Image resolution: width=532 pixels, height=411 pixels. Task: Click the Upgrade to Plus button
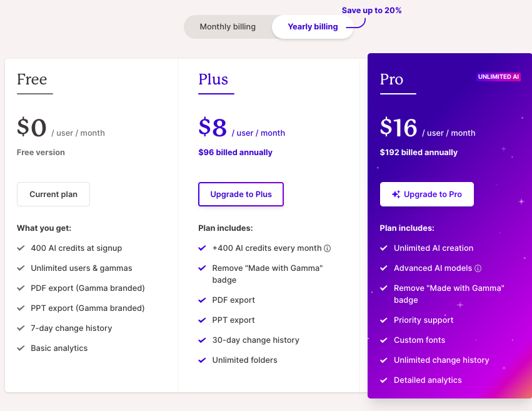point(241,194)
